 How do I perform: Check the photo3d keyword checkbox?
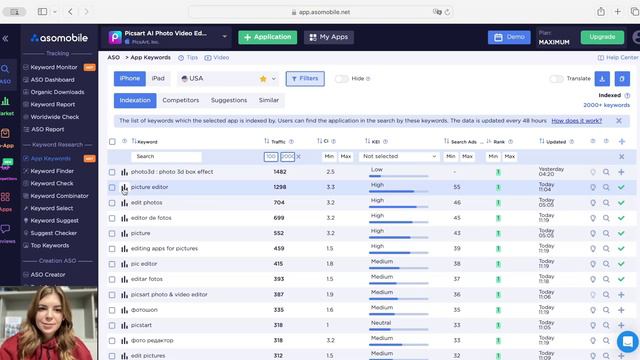[112, 172]
